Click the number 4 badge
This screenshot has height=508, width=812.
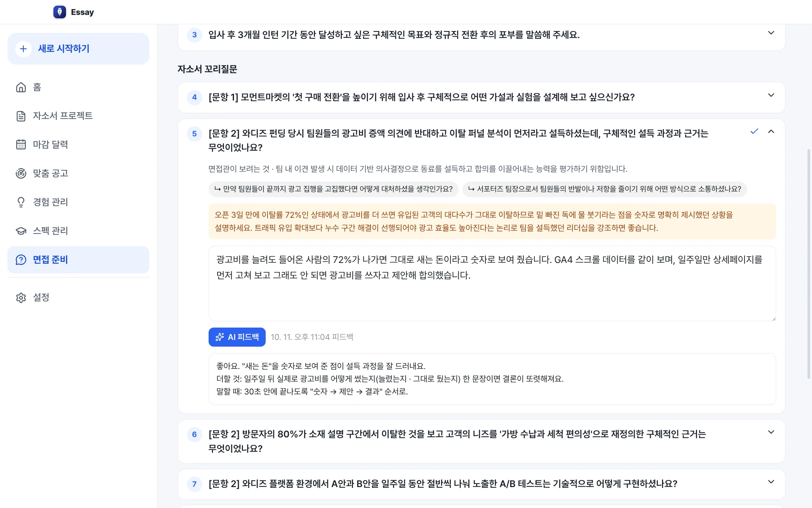coord(194,97)
